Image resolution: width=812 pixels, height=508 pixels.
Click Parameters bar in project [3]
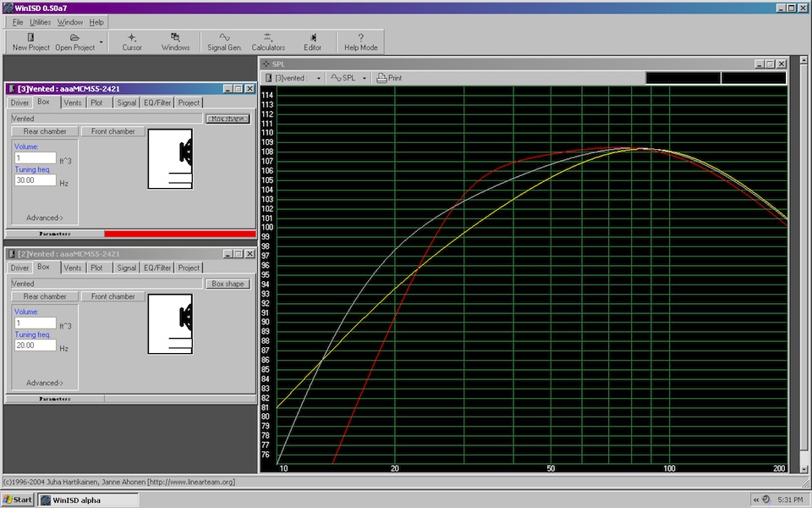[x=55, y=234]
